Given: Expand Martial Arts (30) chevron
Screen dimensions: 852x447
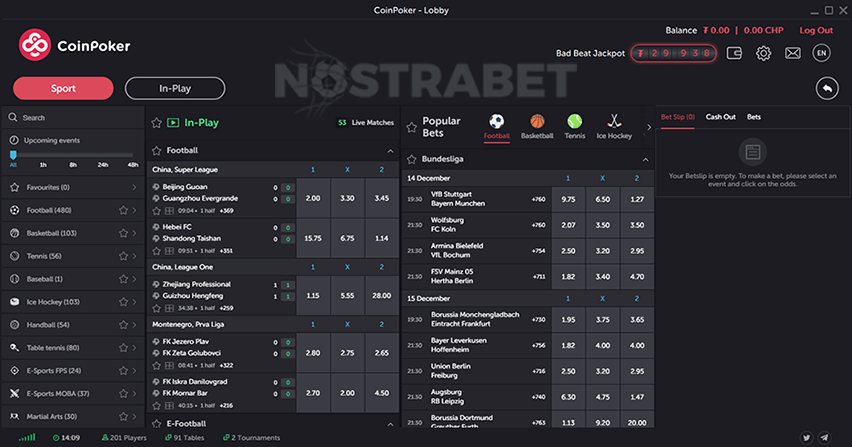Looking at the screenshot, I should coord(134,417).
